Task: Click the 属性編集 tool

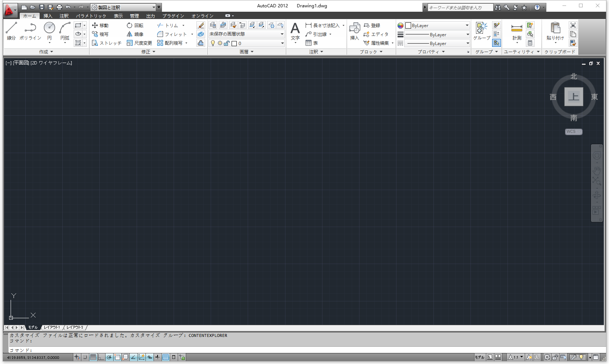Action: pos(376,43)
